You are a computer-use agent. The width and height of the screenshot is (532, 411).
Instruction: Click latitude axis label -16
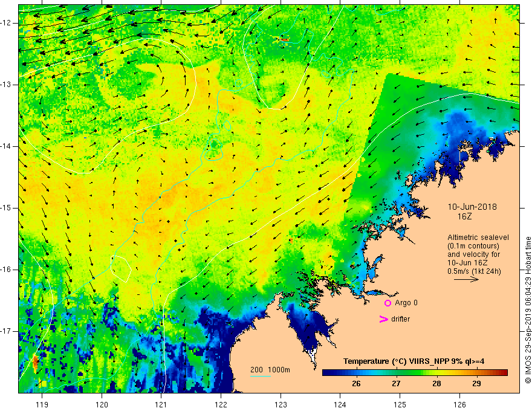click(7, 270)
